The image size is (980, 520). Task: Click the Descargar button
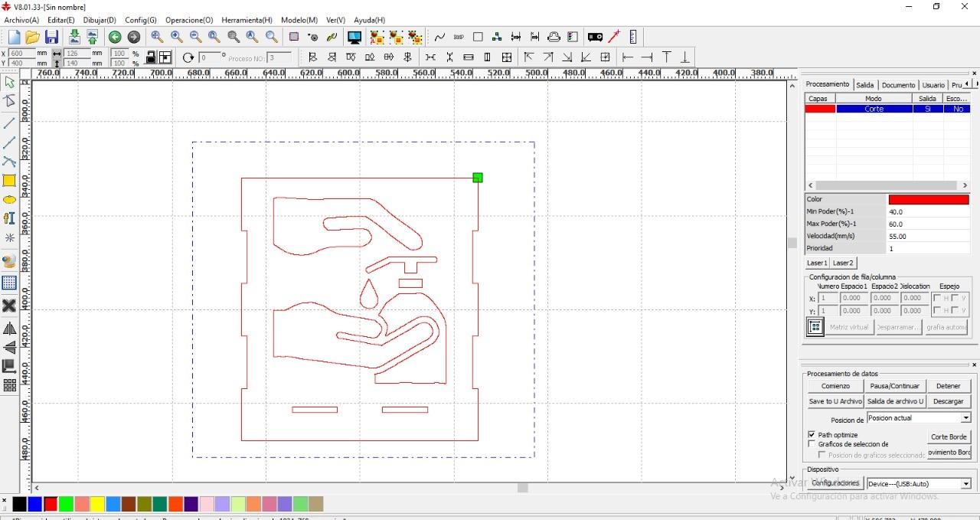tap(949, 401)
